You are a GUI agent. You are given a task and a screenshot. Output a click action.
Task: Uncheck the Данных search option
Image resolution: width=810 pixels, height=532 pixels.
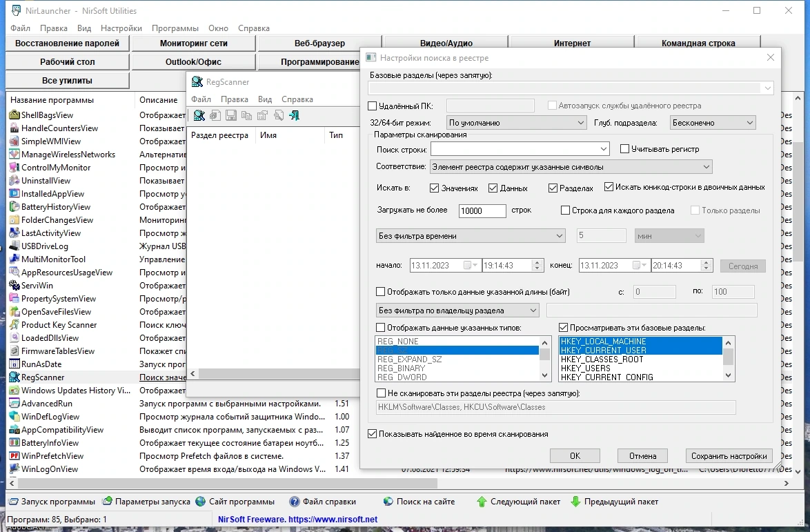[493, 188]
